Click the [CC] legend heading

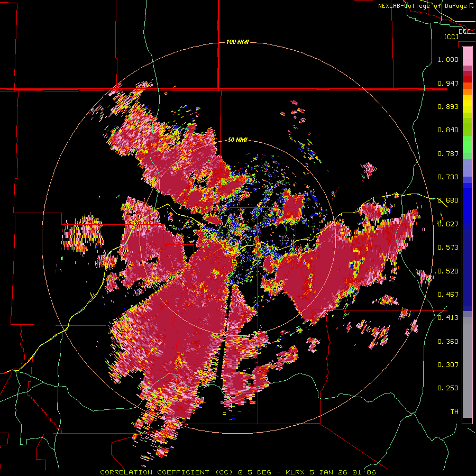pyautogui.click(x=451, y=36)
